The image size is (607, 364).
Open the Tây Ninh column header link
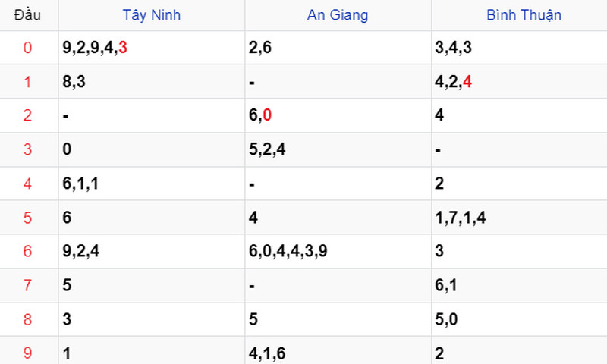pos(151,15)
